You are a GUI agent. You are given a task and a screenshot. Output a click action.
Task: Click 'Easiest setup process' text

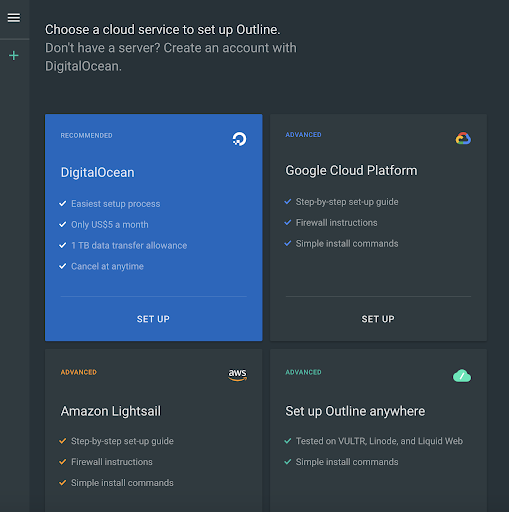116,204
